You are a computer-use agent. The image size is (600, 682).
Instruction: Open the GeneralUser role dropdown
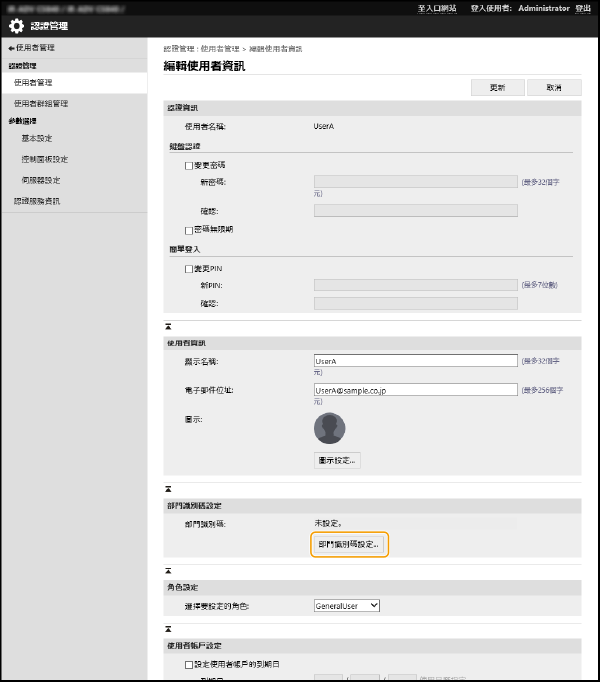(347, 605)
